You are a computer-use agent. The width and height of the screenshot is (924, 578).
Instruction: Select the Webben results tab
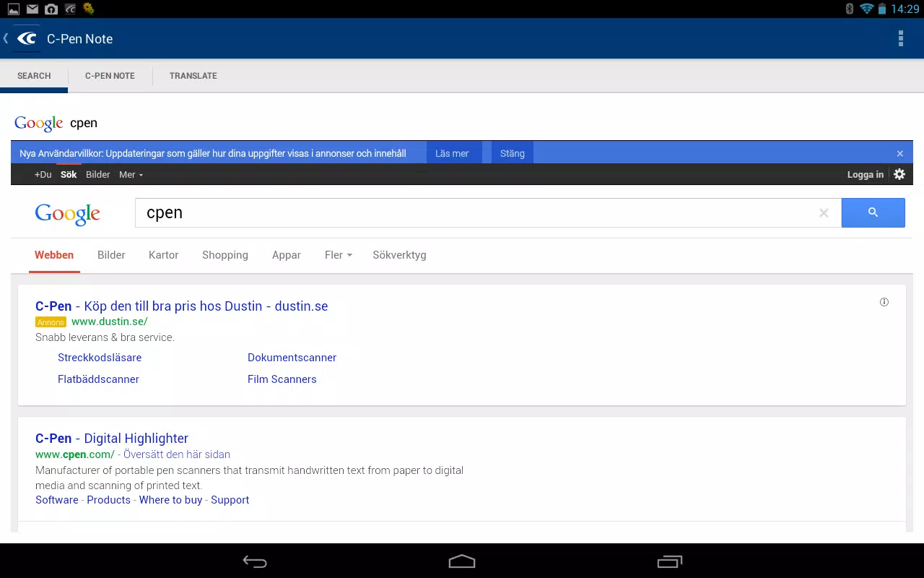pos(54,255)
